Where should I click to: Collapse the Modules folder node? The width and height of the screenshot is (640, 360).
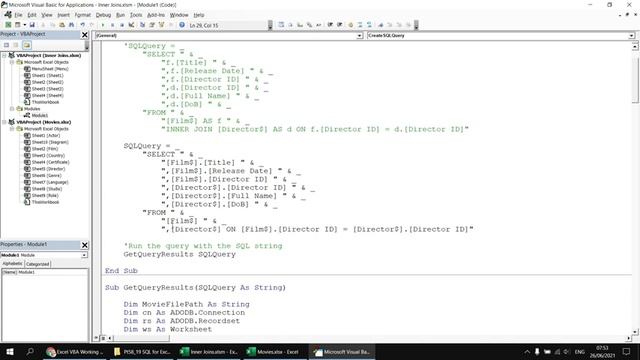coord(12,109)
